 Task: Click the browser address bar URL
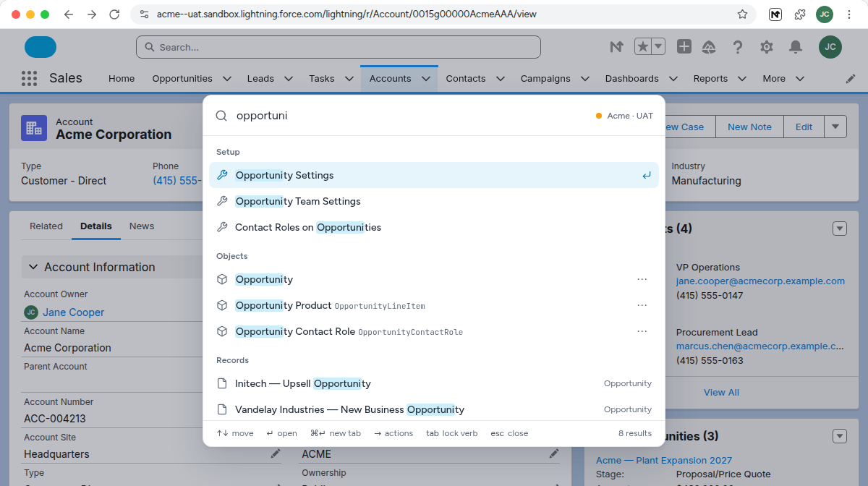[x=346, y=14]
